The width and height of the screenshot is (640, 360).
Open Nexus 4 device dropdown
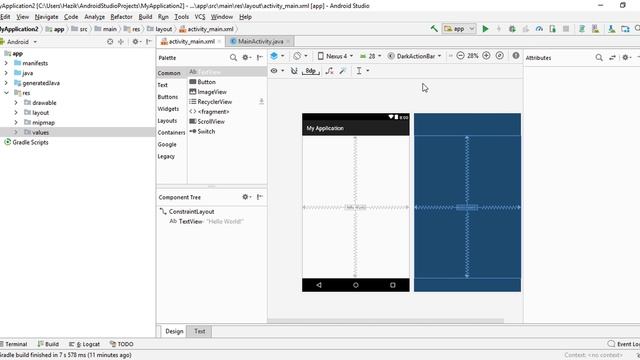[335, 56]
